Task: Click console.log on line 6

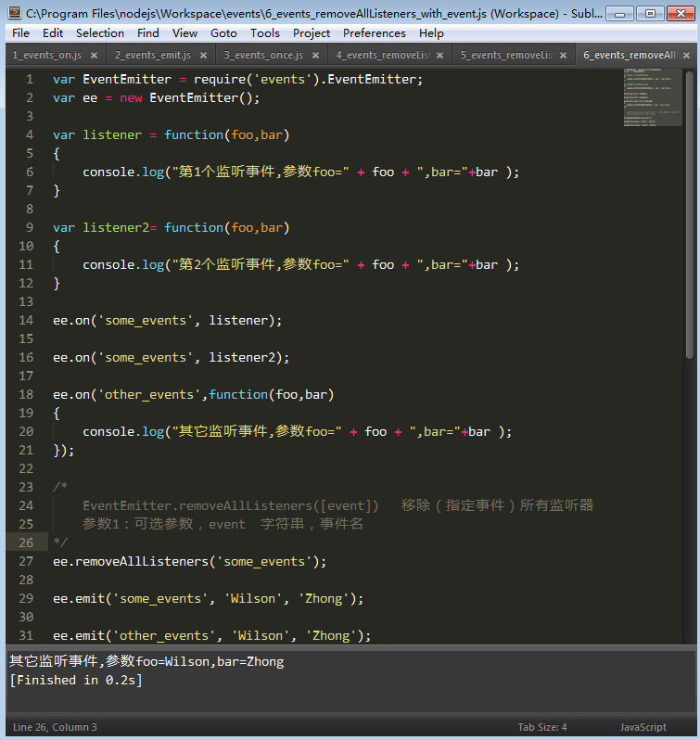Action: point(123,172)
